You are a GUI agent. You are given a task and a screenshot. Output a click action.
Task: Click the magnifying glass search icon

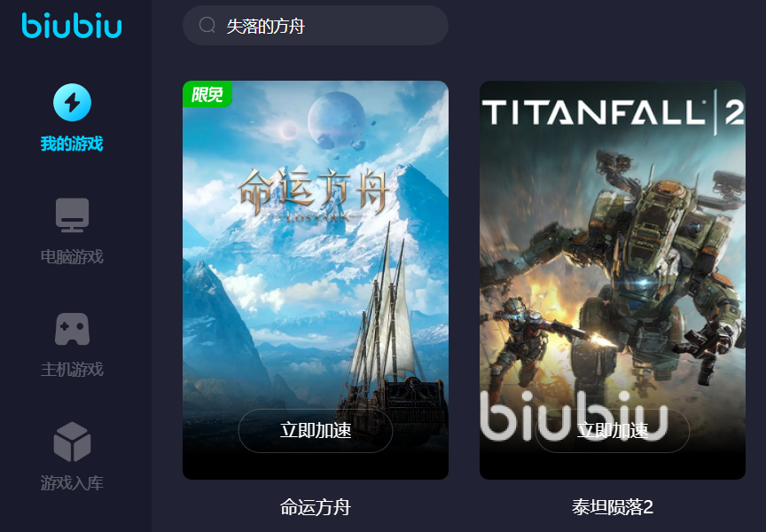coord(207,25)
